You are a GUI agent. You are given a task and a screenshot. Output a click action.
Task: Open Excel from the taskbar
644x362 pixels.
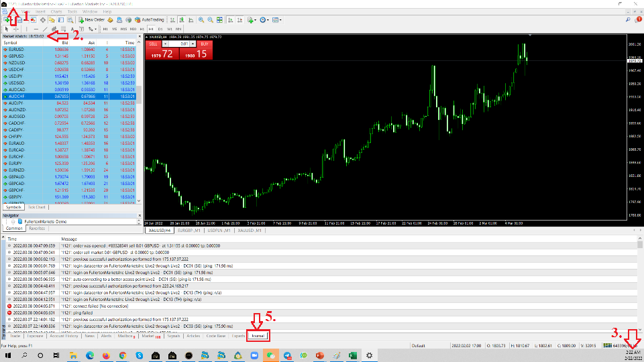click(353, 355)
